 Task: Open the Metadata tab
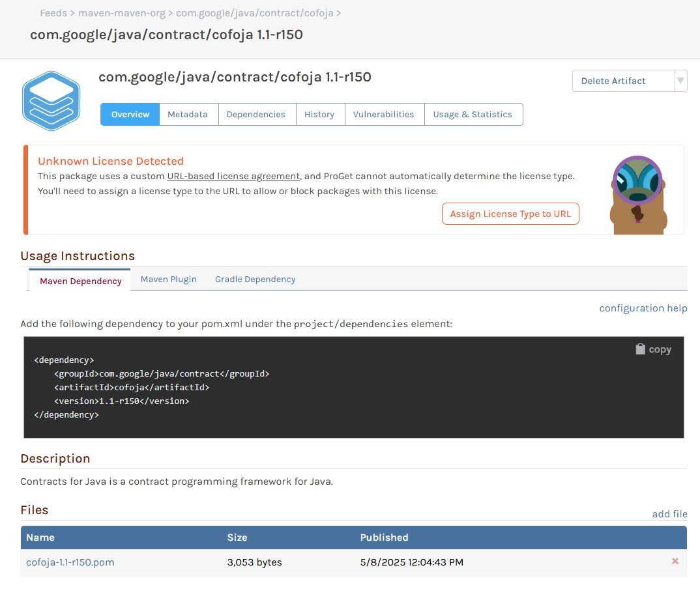click(x=188, y=114)
